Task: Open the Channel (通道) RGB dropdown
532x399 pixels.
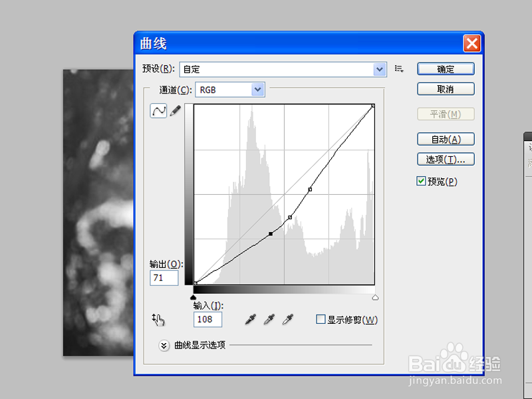Action: click(x=230, y=90)
